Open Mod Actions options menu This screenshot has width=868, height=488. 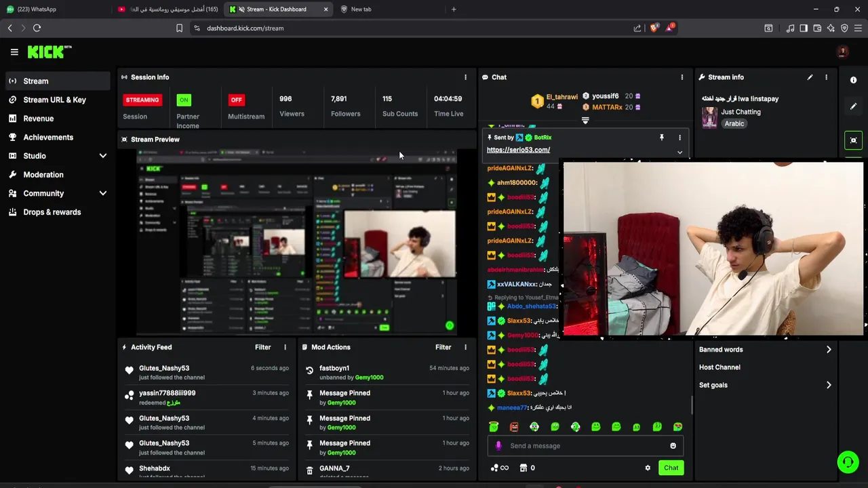click(465, 347)
